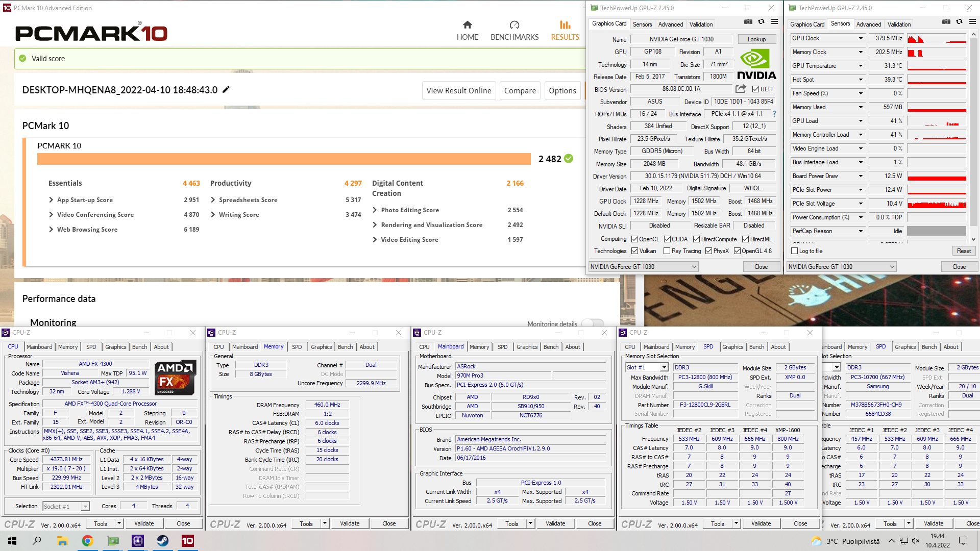Click the weather widget in the taskbar

pyautogui.click(x=845, y=541)
